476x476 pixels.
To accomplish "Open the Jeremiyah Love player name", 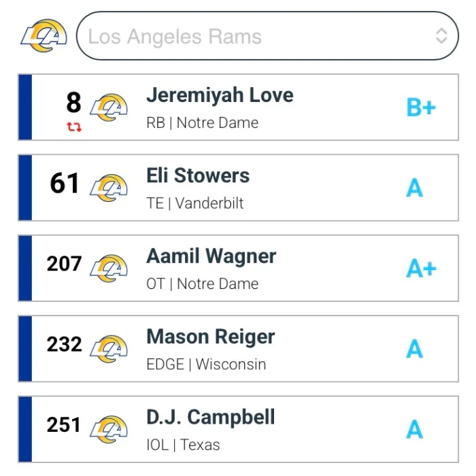I will [220, 95].
